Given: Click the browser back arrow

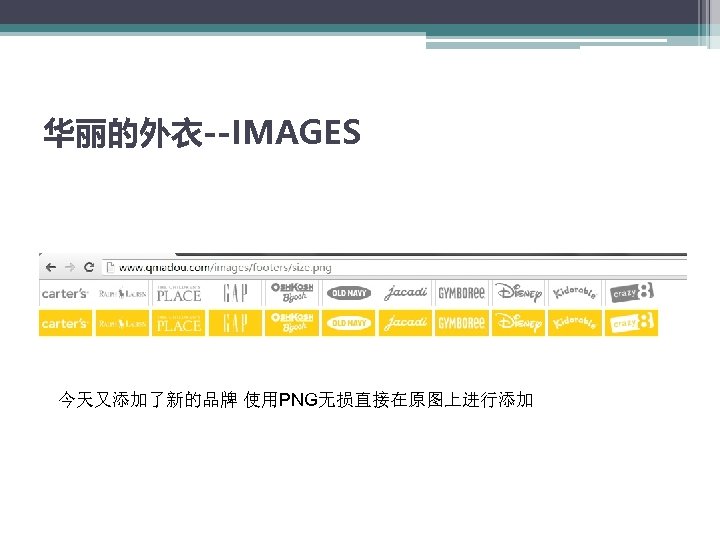Looking at the screenshot, I should (51, 267).
